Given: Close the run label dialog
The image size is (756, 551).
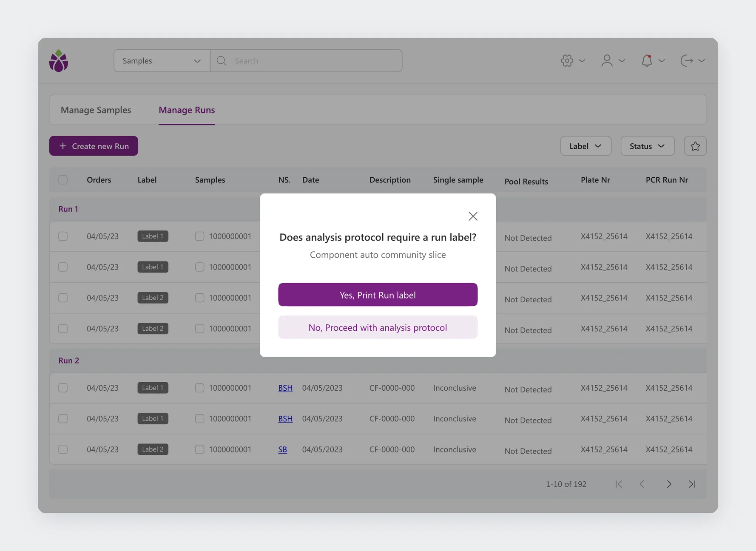Looking at the screenshot, I should coord(473,216).
